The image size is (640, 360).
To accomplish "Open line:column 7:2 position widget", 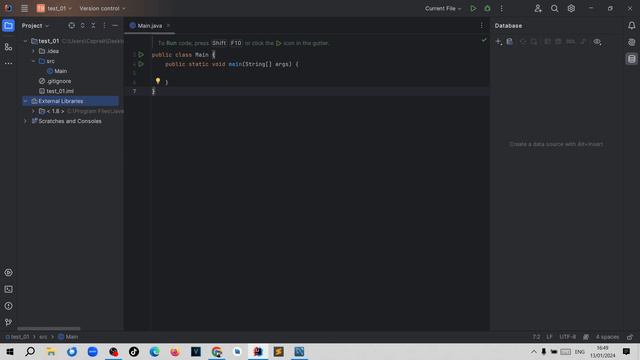I will pyautogui.click(x=536, y=337).
